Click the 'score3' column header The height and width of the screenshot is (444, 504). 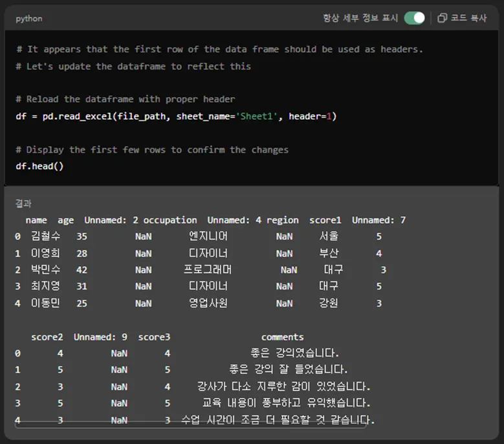[x=154, y=337]
